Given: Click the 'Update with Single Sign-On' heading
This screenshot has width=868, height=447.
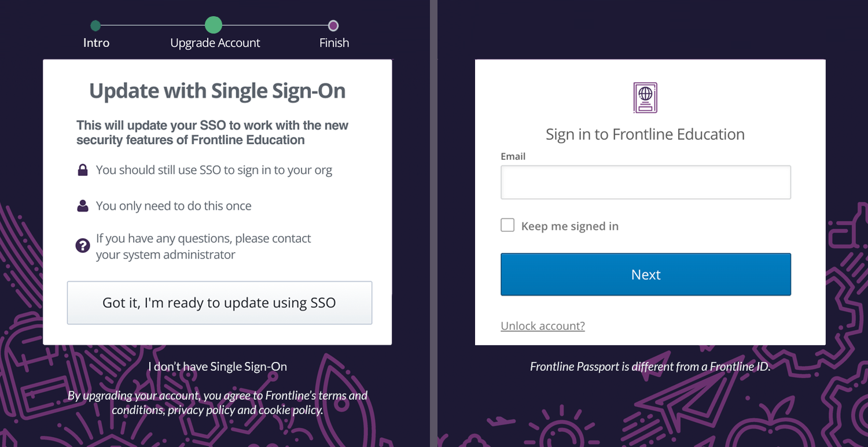Looking at the screenshot, I should (x=217, y=91).
